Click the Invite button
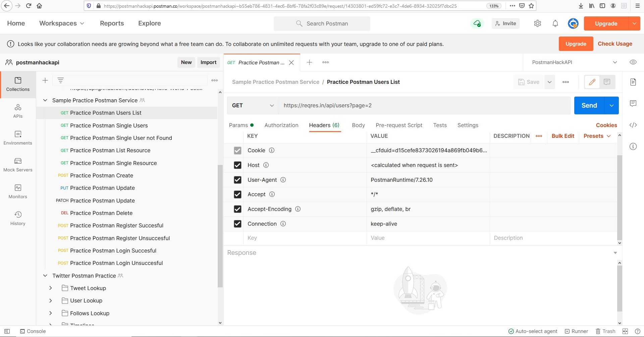The image size is (644, 337). (505, 23)
